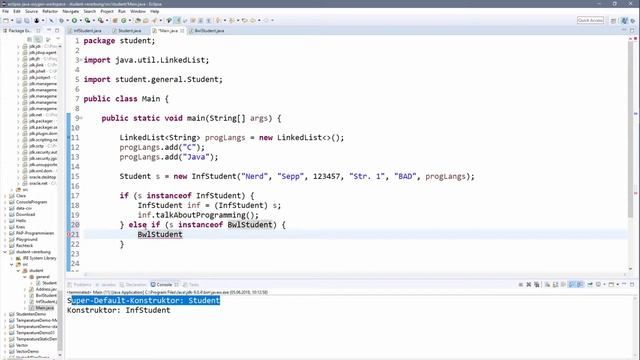Image resolution: width=640 pixels, height=360 pixels.
Task: Open the New file dropdown arrow
Action: [x=12, y=20]
